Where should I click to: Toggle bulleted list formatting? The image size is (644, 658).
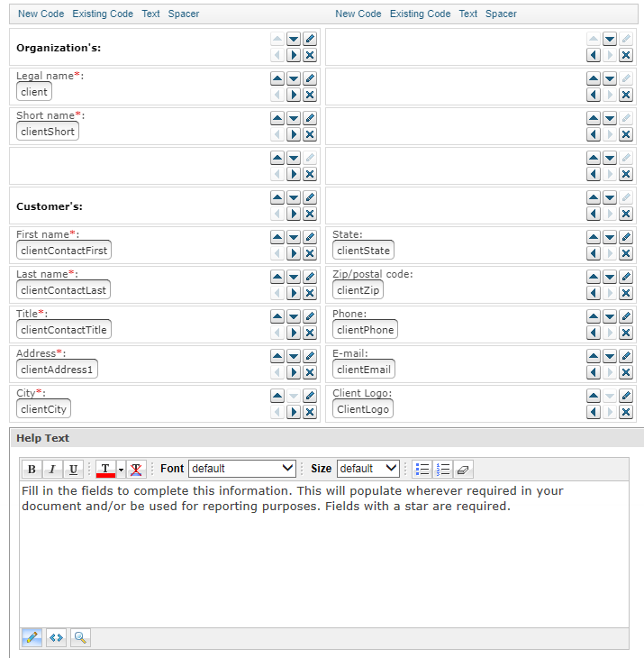pos(422,469)
